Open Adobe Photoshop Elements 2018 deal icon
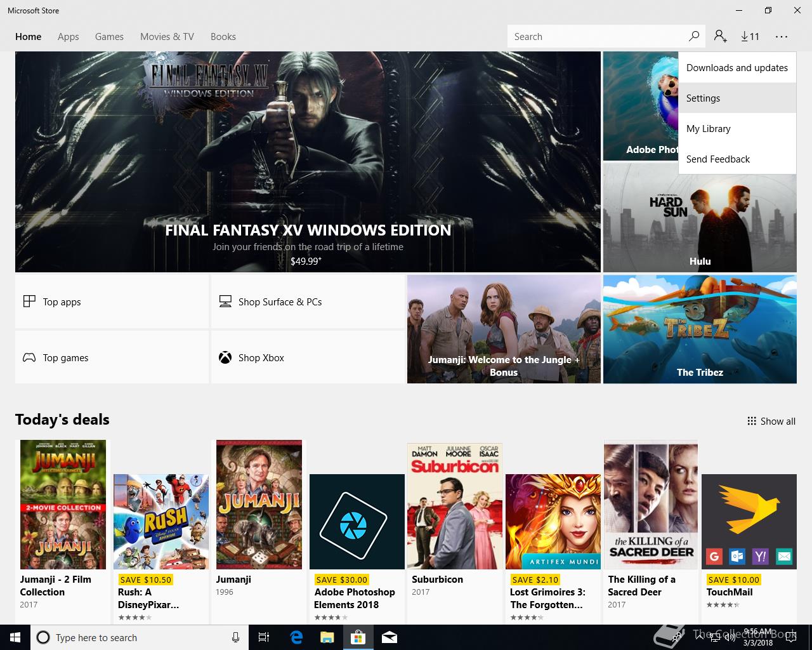The image size is (812, 650). pyautogui.click(x=357, y=522)
